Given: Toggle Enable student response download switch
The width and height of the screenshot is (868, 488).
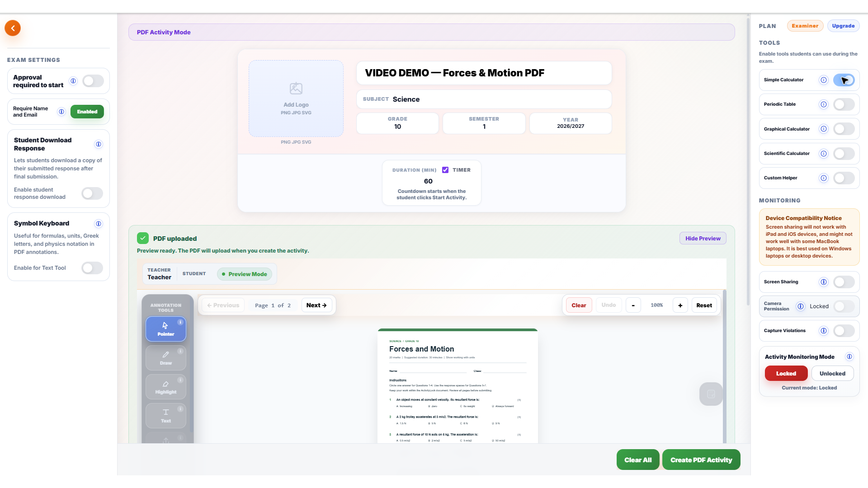Looking at the screenshot, I should 92,193.
